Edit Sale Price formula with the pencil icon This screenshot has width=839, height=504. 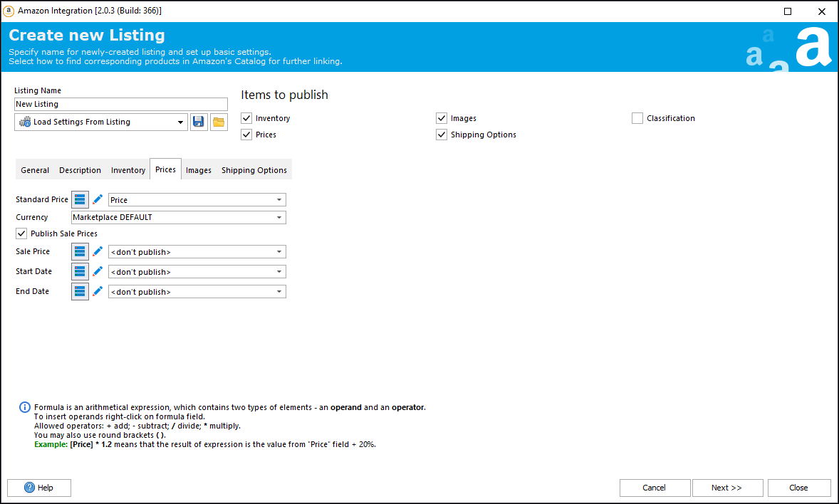pos(98,251)
